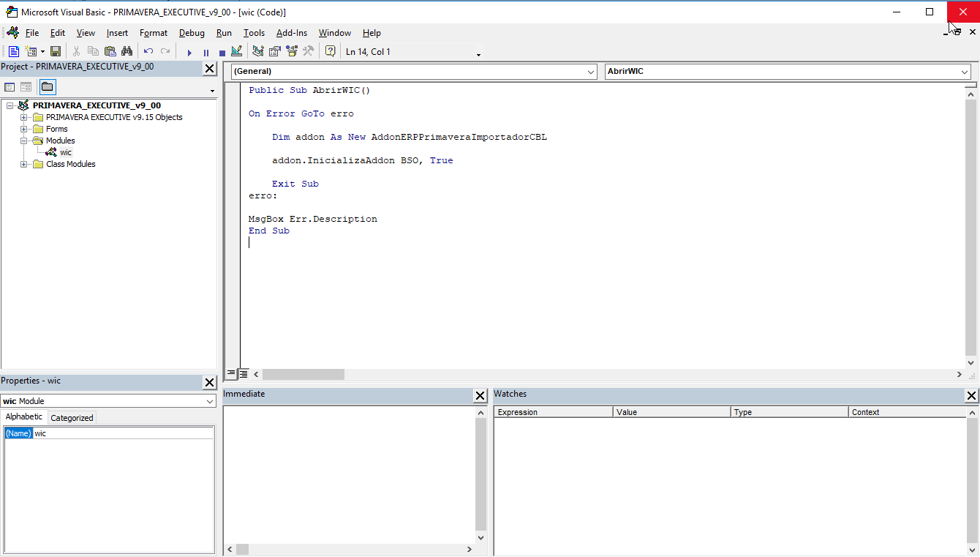Open the (General) object dropdown
This screenshot has height=557, width=980.
(591, 72)
